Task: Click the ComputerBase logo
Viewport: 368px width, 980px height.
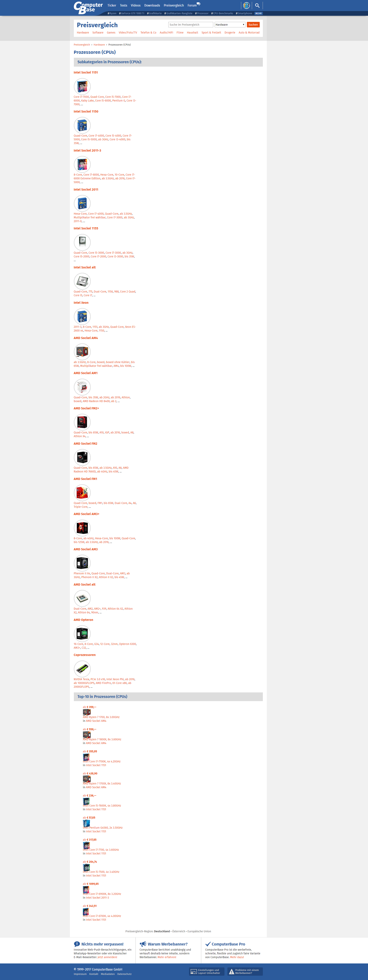Action: pos(88,8)
